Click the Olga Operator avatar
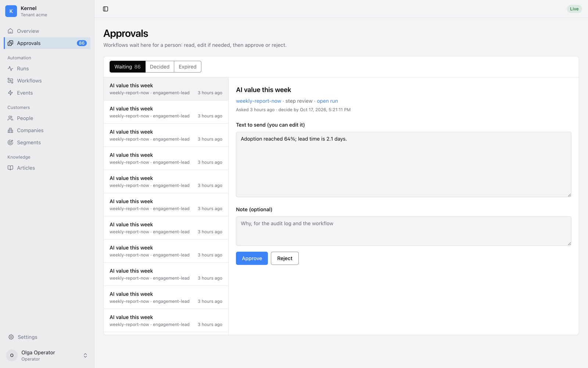This screenshot has height=368, width=588. (12, 355)
